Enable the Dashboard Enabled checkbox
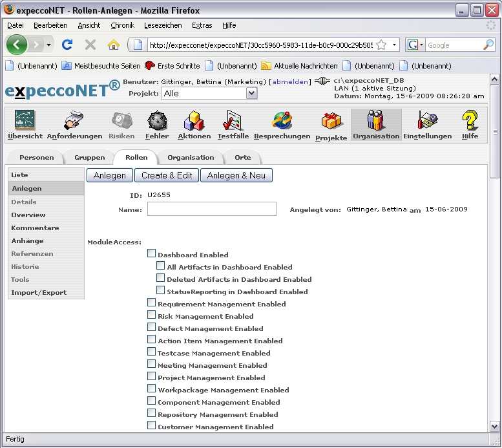 [x=152, y=253]
